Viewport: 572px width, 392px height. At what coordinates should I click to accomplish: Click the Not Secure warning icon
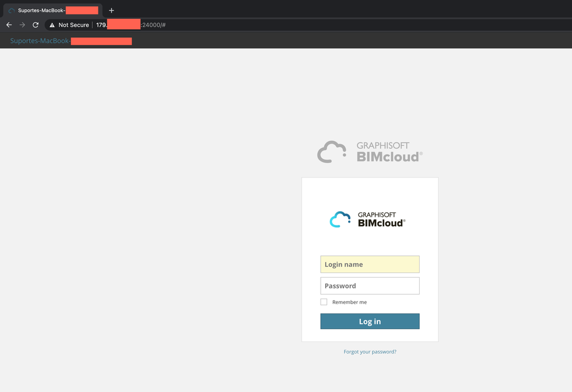pyautogui.click(x=52, y=25)
